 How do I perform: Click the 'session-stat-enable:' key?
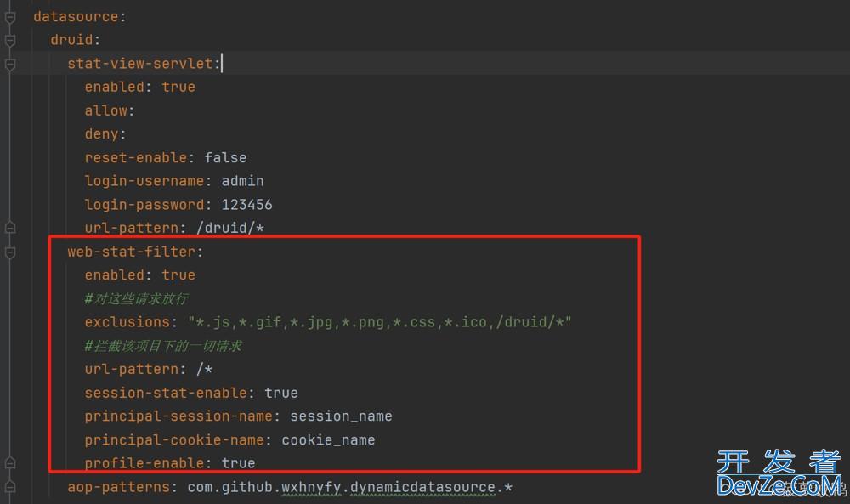coord(169,393)
